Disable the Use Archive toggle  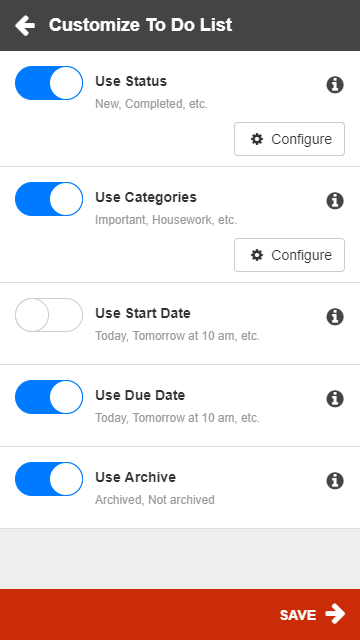(x=49, y=479)
